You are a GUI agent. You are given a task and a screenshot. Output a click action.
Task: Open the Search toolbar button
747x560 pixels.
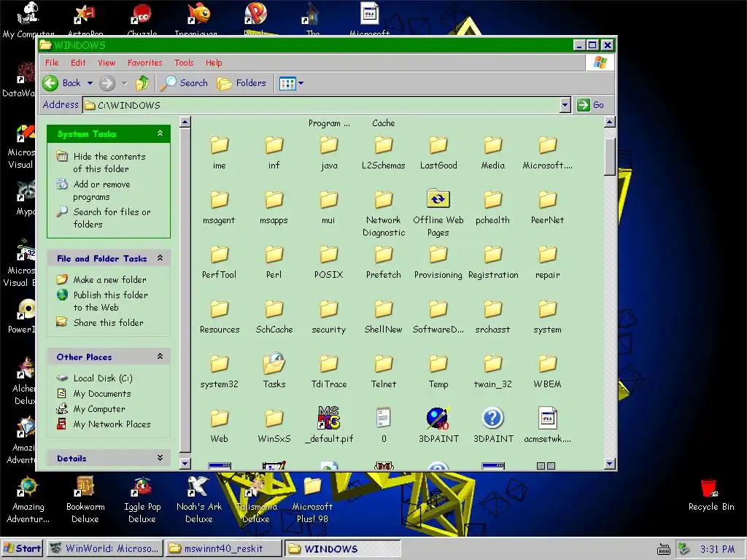pos(184,83)
